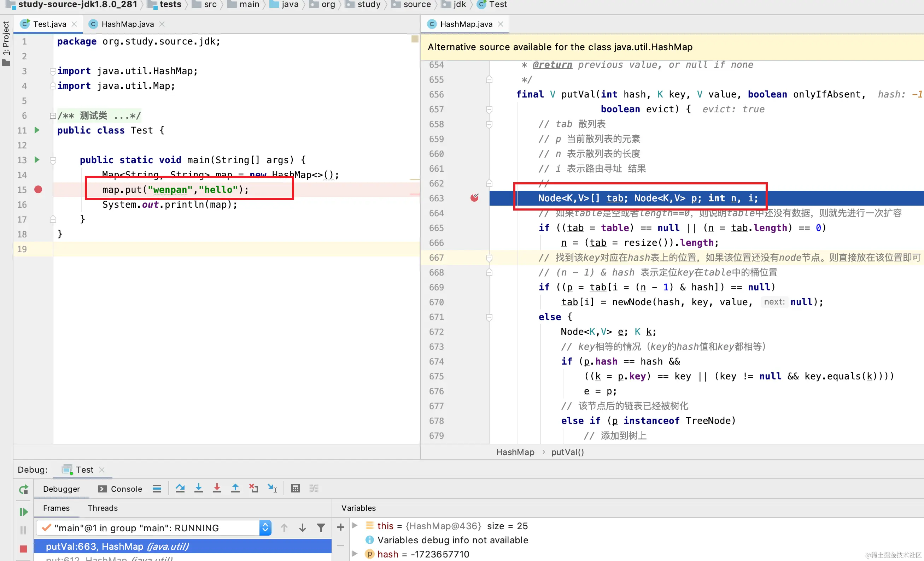Click the red Force Step Into icon
The height and width of the screenshot is (561, 924).
(x=217, y=488)
